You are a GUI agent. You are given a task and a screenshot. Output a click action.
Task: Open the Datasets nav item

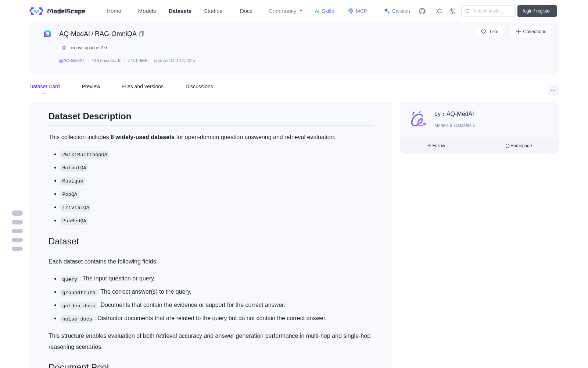(x=180, y=11)
